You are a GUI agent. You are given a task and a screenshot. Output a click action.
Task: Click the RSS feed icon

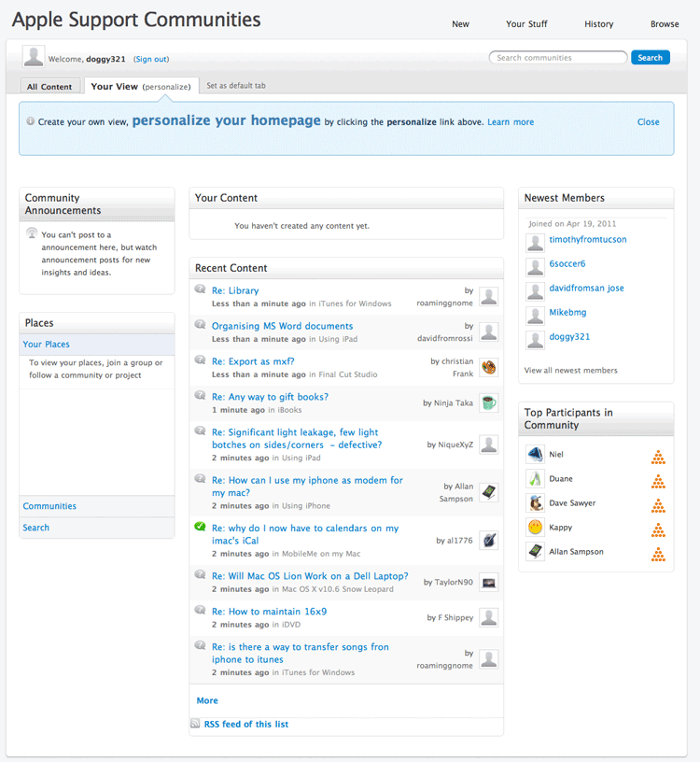(x=195, y=724)
